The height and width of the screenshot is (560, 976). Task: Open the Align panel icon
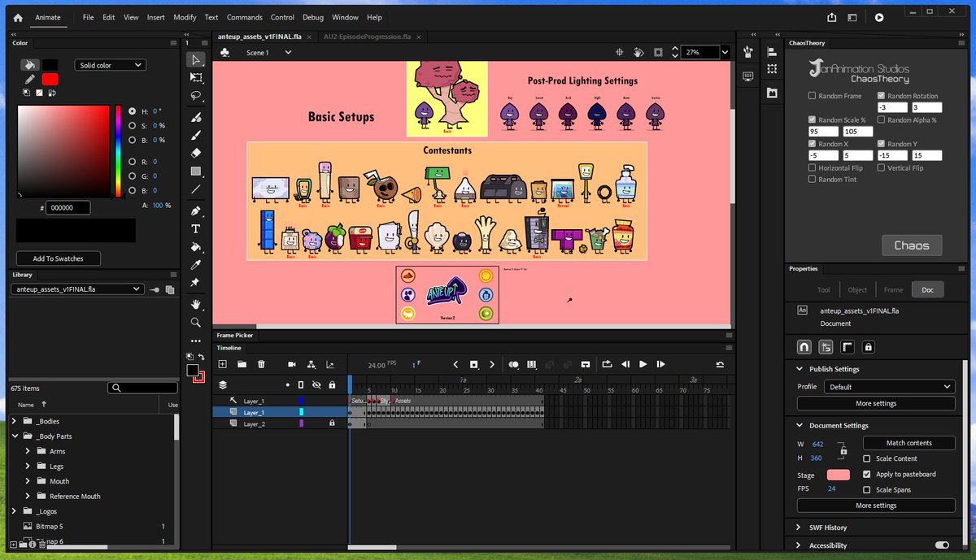pos(772,51)
